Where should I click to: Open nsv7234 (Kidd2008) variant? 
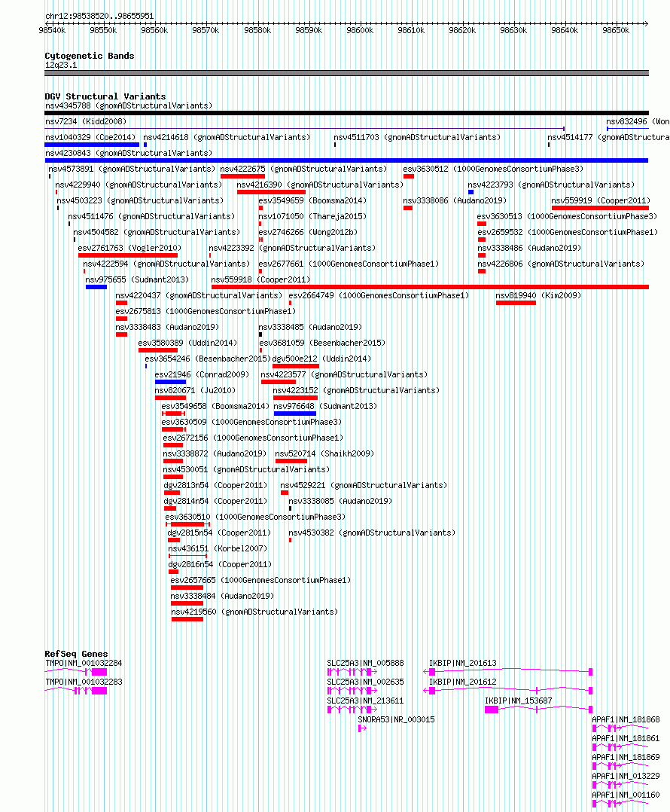(x=86, y=122)
